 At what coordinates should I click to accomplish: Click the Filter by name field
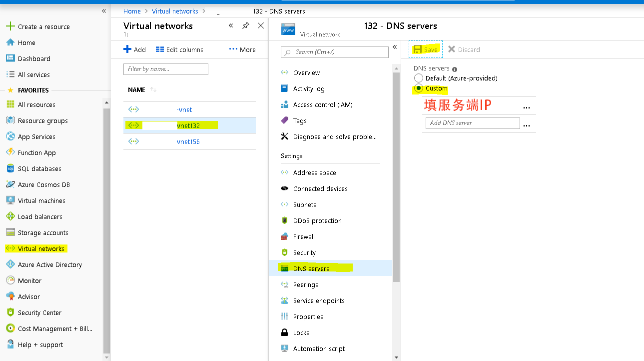[166, 69]
